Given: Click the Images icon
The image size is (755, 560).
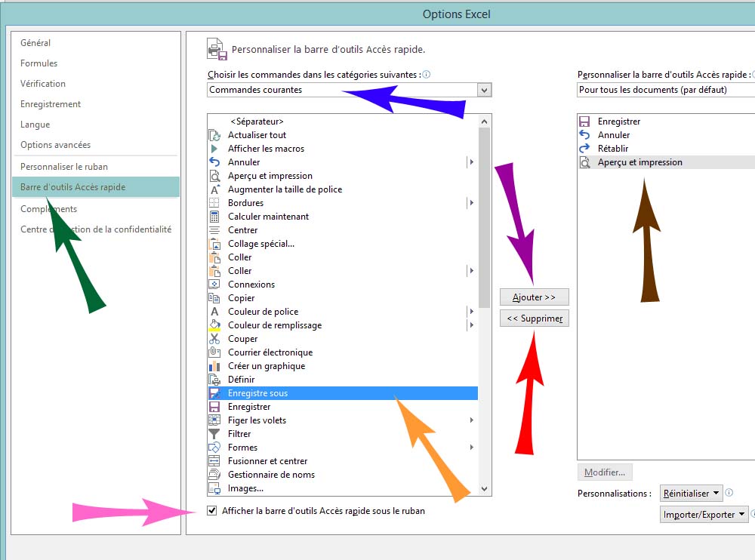Looking at the screenshot, I should (x=214, y=488).
